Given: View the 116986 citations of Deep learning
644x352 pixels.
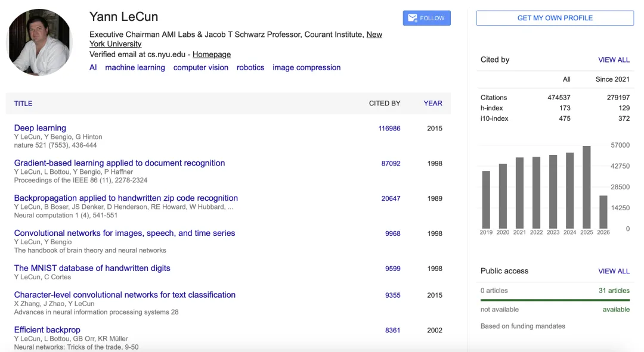Looking at the screenshot, I should point(389,129).
